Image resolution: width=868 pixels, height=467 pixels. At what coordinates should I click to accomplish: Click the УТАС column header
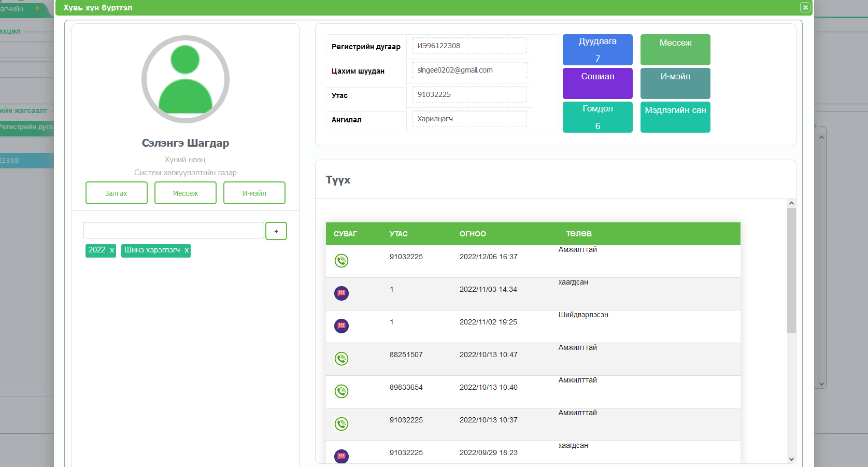(x=399, y=234)
